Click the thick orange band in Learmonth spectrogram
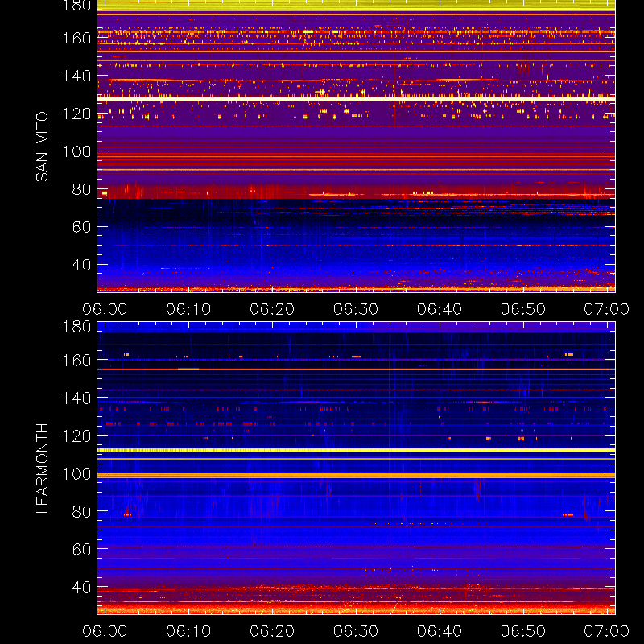This screenshot has height=644, width=644. [356, 476]
